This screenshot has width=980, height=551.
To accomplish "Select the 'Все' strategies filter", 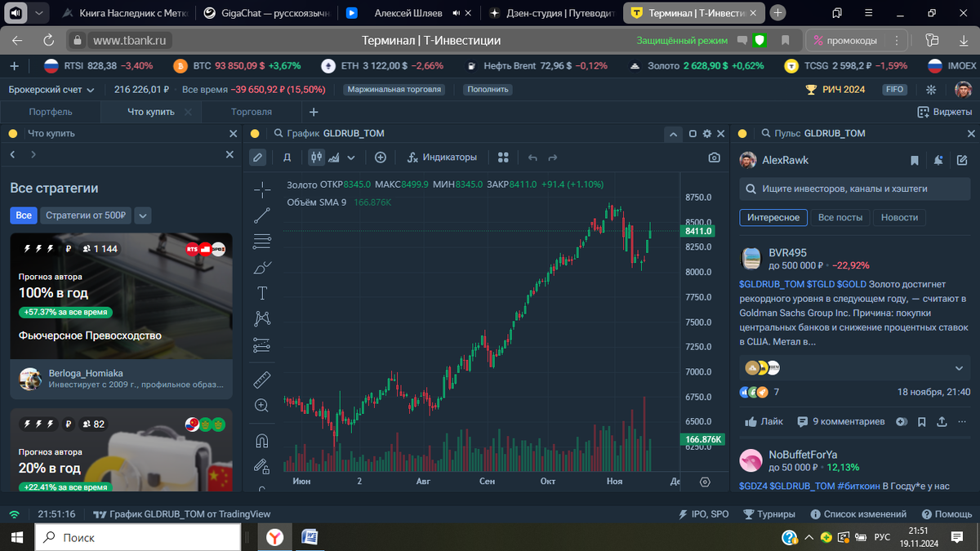I will point(24,216).
